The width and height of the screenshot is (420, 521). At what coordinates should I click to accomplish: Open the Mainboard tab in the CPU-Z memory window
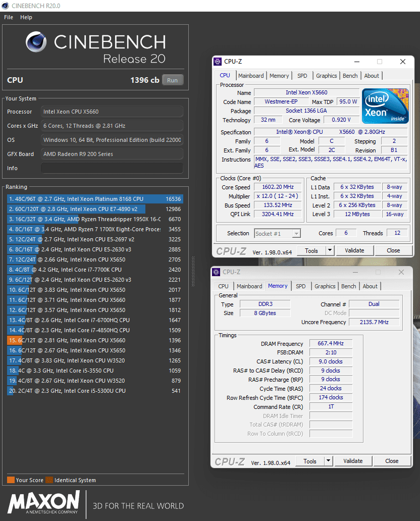coord(249,286)
